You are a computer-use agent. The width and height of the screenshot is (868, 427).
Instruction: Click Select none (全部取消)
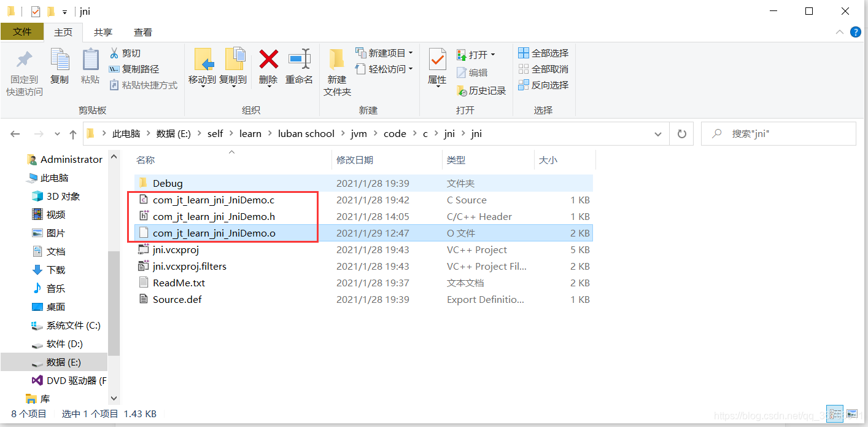544,69
